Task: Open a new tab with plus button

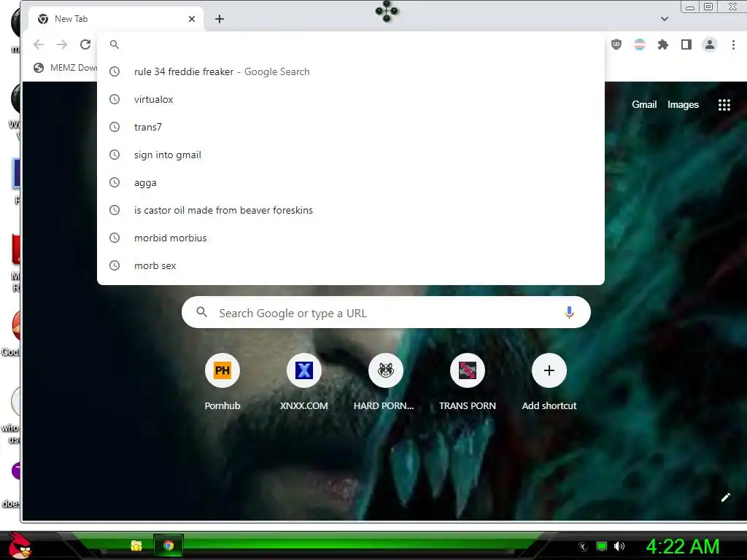Action: (219, 19)
